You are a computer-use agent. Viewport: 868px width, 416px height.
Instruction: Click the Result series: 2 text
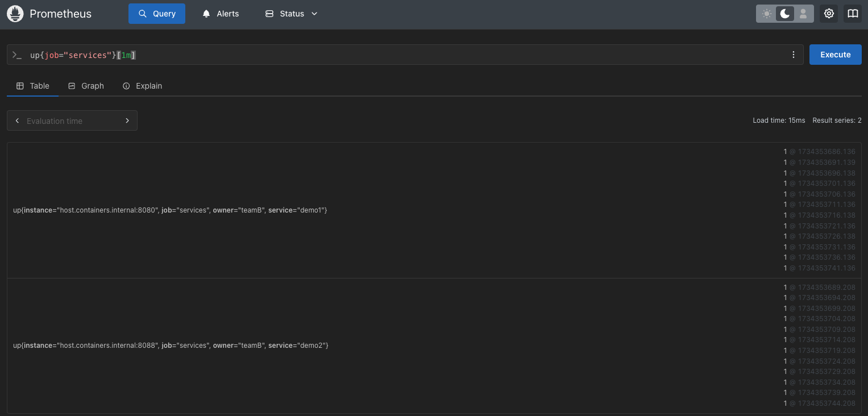(x=837, y=120)
